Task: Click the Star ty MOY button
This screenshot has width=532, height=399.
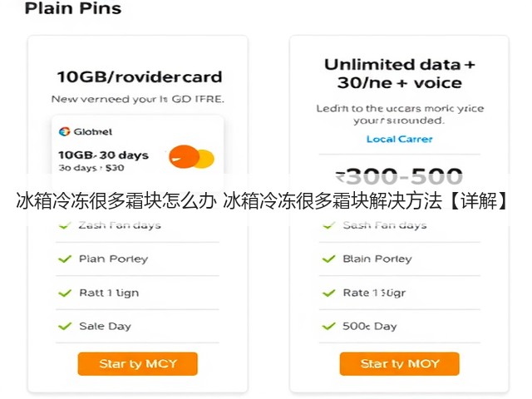Action: pos(399,364)
